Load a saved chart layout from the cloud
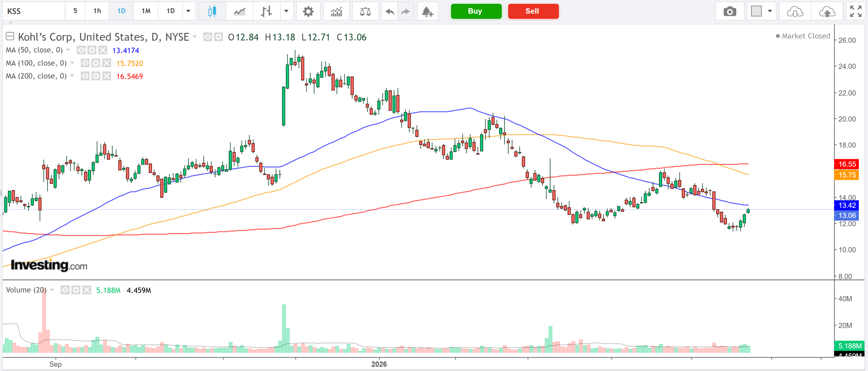868x371 pixels. coord(795,11)
